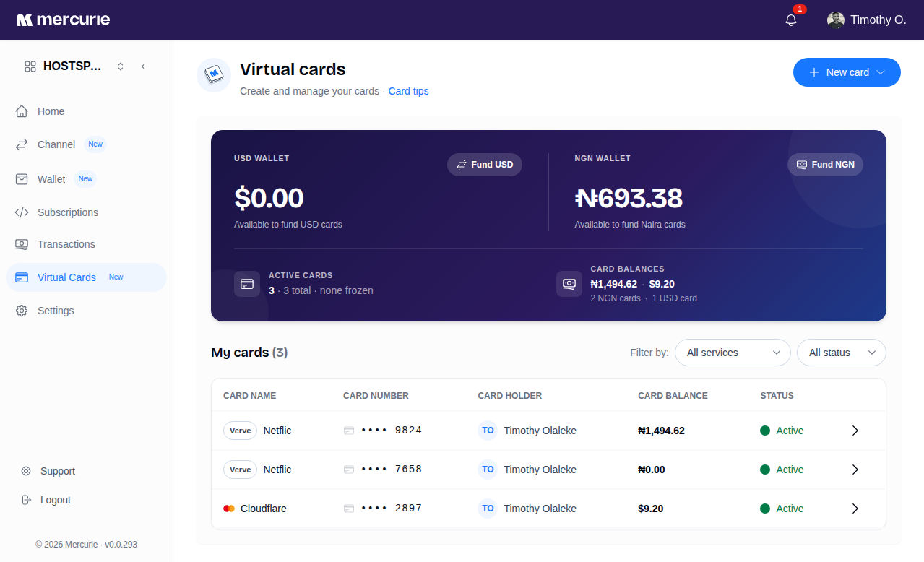Open the All status filter dropdown
Viewport: 924px width, 562px height.
point(842,353)
